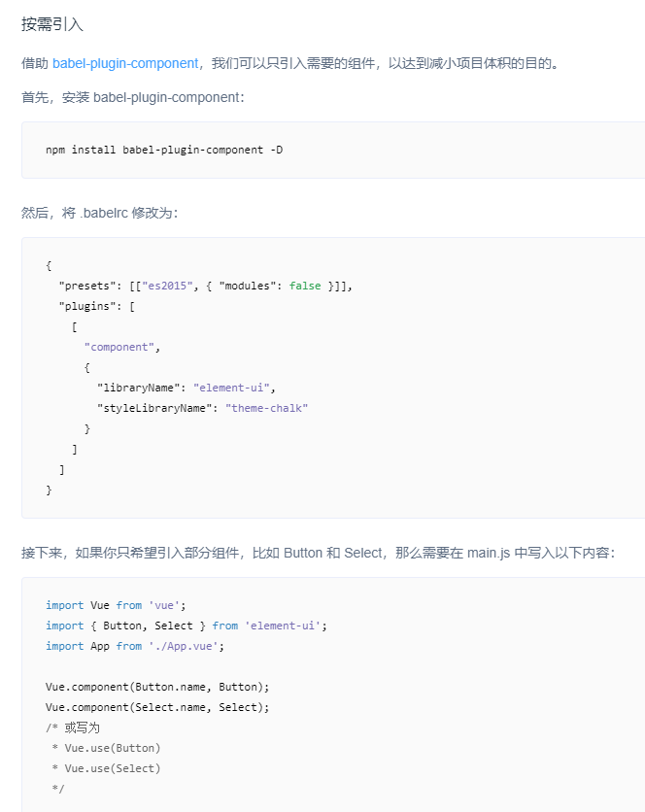Click the green false value after "modules"
Screen dimensions: 645x812
click(x=305, y=286)
